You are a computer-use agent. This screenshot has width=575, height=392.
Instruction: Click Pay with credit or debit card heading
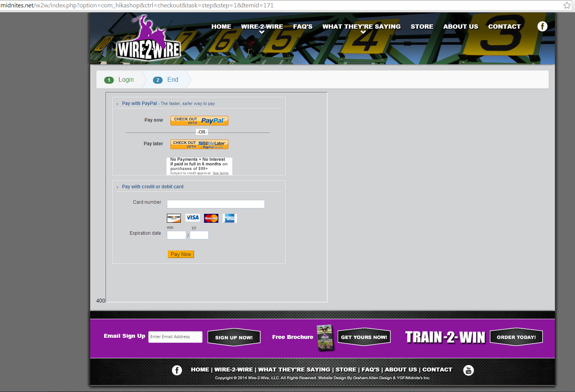(153, 187)
